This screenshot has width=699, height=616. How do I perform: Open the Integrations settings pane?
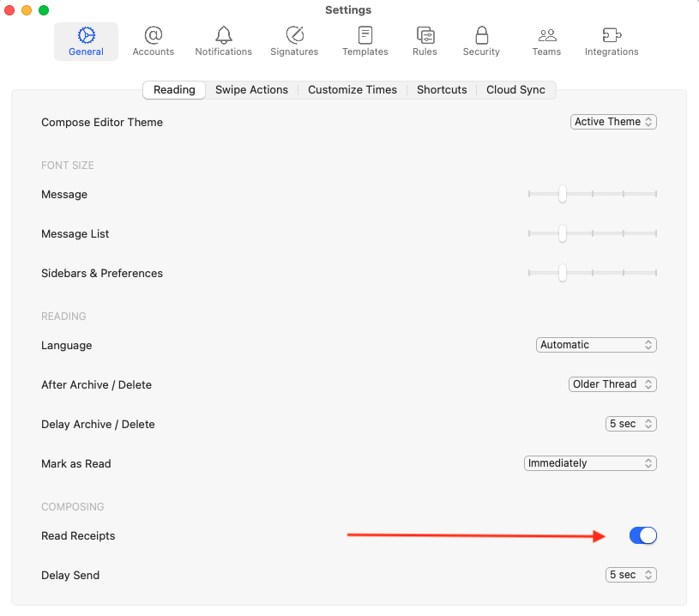[x=612, y=41]
